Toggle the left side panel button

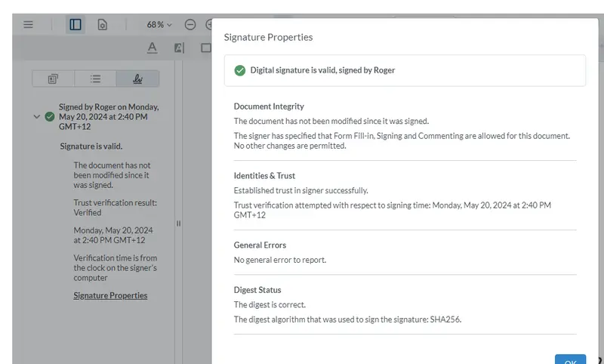(75, 25)
